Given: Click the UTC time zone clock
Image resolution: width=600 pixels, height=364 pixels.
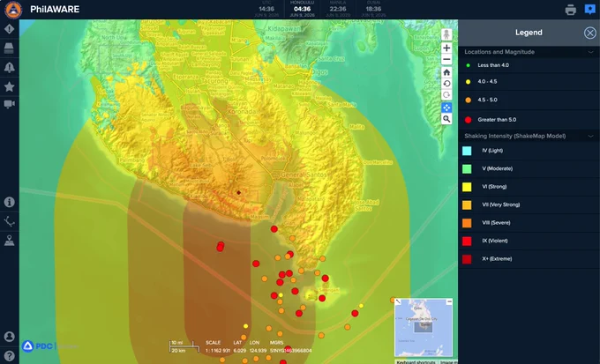Looking at the screenshot, I should [266, 9].
